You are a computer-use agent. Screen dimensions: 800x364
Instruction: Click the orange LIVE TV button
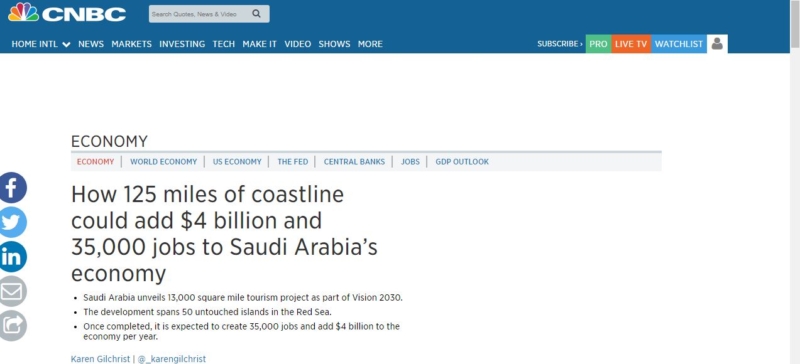tap(631, 44)
